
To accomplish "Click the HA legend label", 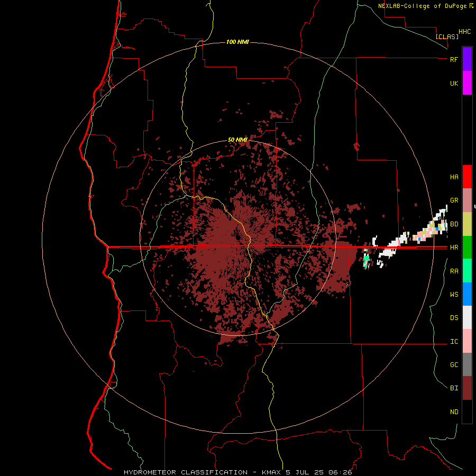I will click(454, 177).
